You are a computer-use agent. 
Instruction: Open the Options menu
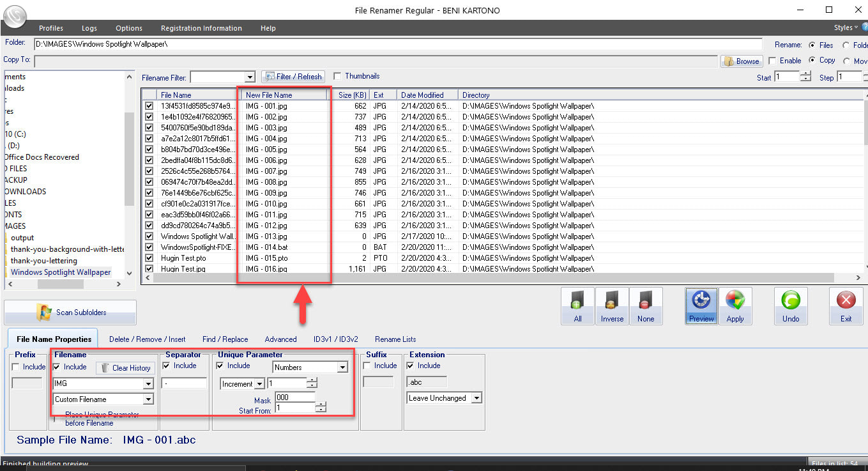129,28
